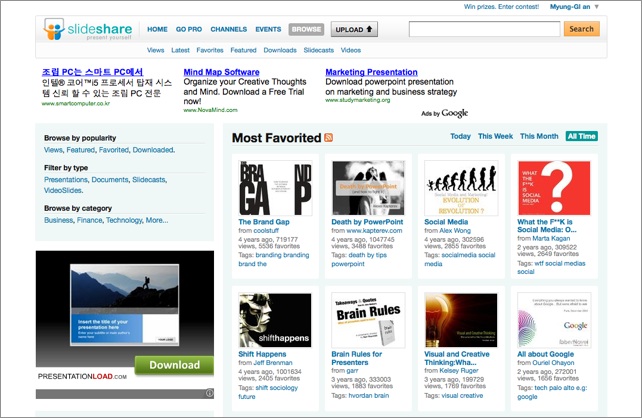642x418 pixels.
Task: Click green Download button in PresentationLoad ad
Action: coord(174,365)
